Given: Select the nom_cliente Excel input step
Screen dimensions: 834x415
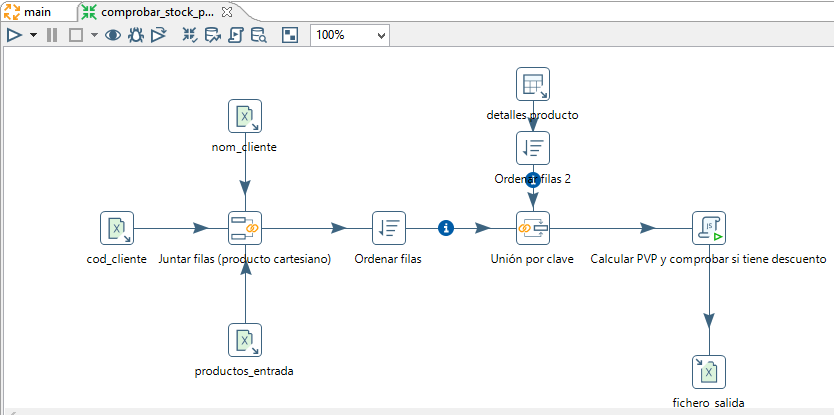Looking at the screenshot, I should [245, 116].
